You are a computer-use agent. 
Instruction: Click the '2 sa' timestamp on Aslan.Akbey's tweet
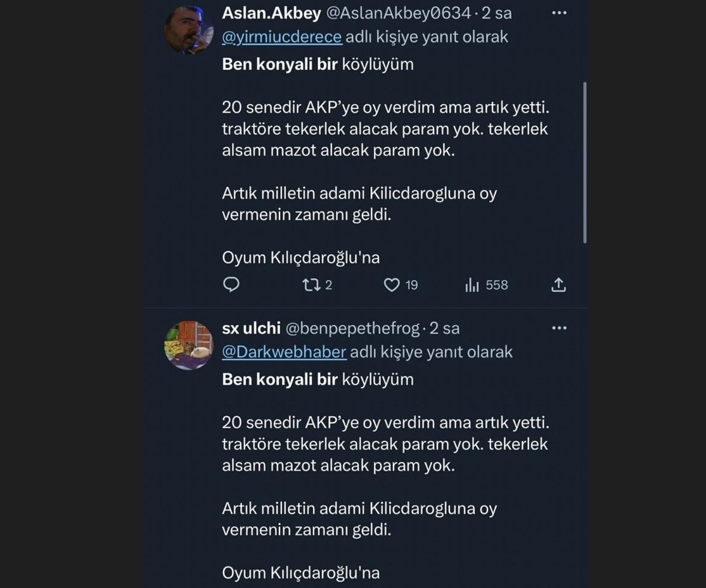click(497, 13)
